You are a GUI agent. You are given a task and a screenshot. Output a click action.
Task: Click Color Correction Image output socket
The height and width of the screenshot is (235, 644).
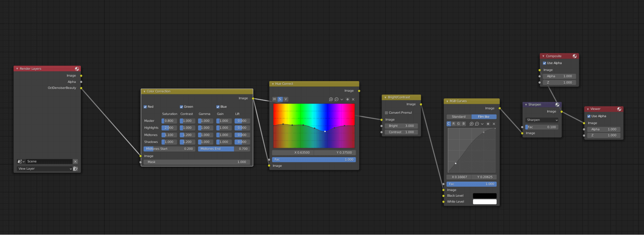coord(253,98)
